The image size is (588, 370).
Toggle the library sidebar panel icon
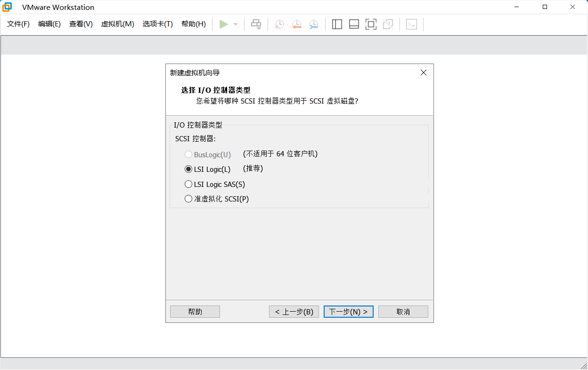[337, 24]
